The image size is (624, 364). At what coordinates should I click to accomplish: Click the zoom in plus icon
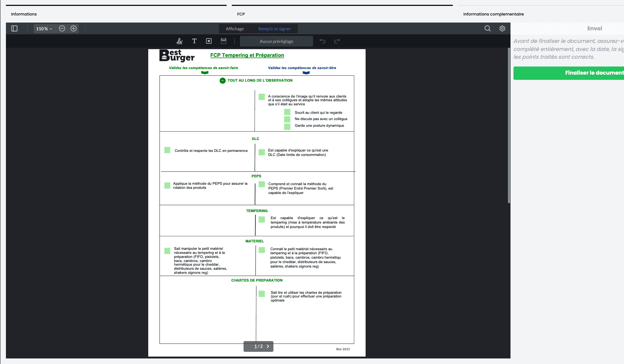[x=74, y=28]
